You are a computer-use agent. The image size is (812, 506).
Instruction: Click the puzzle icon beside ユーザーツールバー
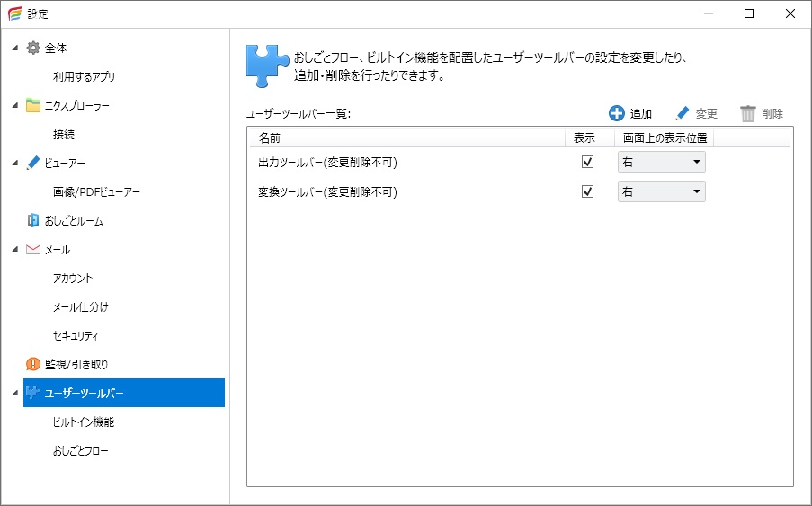33,393
